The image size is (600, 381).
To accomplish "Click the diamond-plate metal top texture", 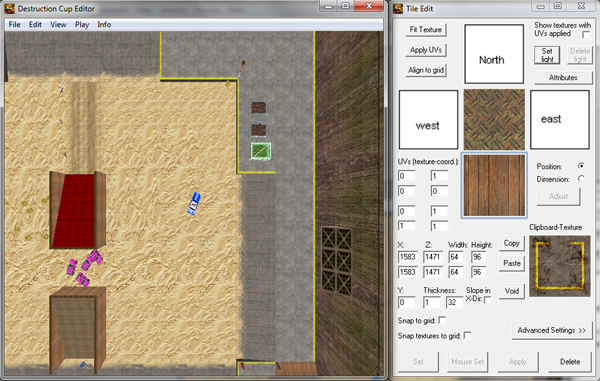I will click(x=494, y=119).
